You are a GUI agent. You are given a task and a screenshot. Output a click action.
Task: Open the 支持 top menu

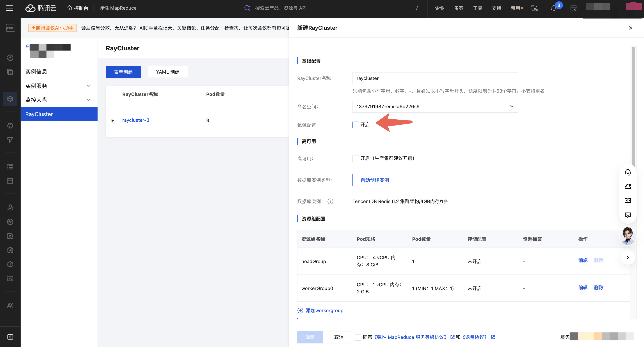496,8
